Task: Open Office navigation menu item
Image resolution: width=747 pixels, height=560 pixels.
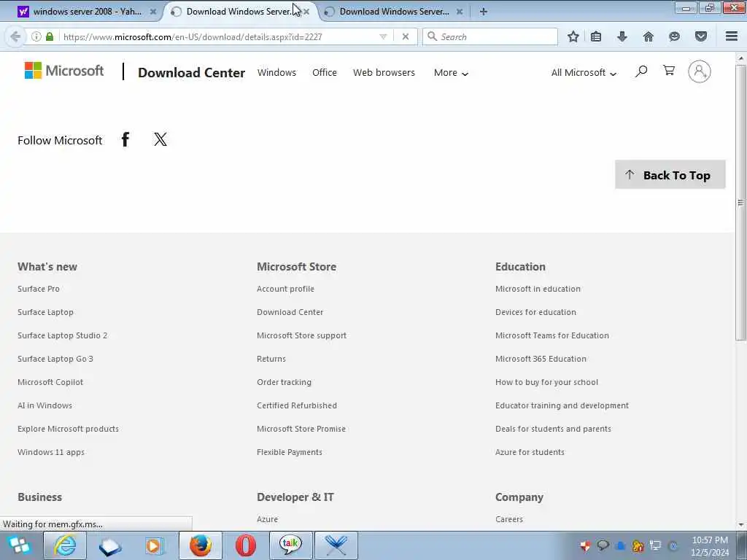Action: coord(325,72)
